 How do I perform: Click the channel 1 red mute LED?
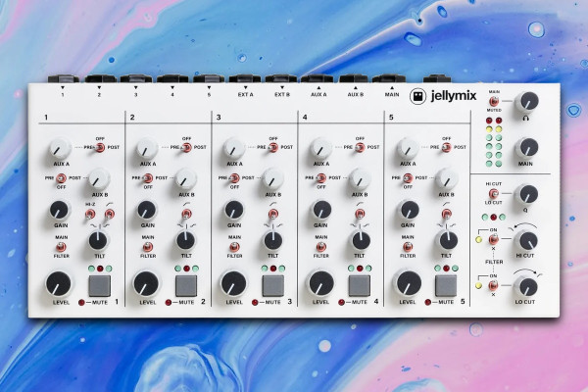[81, 303]
